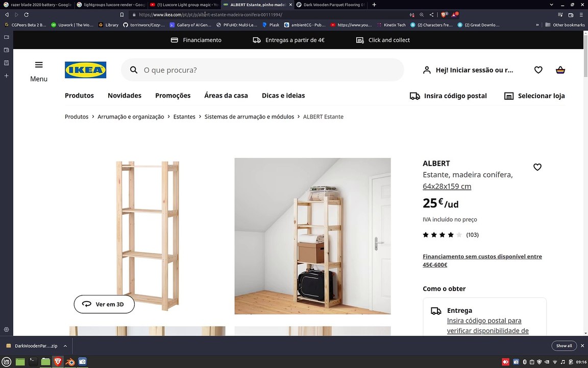This screenshot has height=368, width=588.
Task: Click 'Insira código postal' button
Action: click(x=448, y=96)
